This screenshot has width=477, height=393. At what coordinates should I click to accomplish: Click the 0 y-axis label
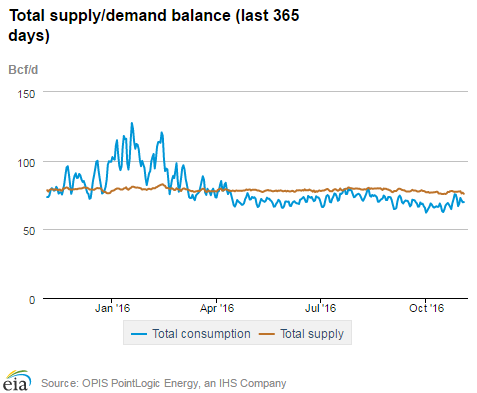(32, 300)
